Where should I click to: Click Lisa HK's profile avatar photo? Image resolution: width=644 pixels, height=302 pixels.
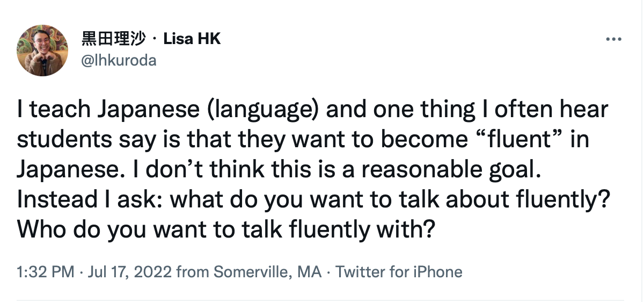pos(42,49)
